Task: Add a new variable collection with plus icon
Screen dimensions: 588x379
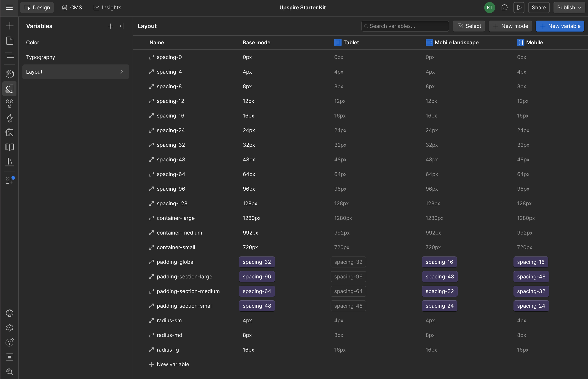Action: point(110,26)
